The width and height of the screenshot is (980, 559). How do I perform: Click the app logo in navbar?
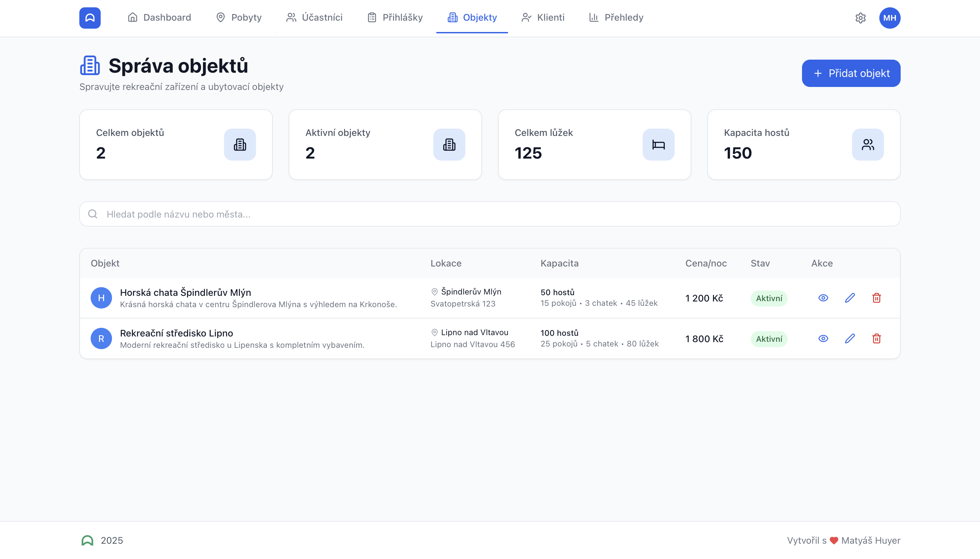[x=90, y=18]
